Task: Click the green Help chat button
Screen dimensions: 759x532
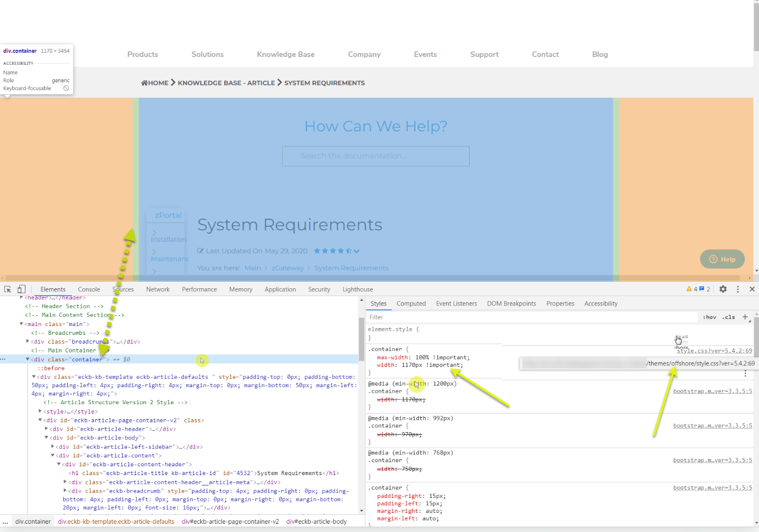Action: click(x=722, y=259)
